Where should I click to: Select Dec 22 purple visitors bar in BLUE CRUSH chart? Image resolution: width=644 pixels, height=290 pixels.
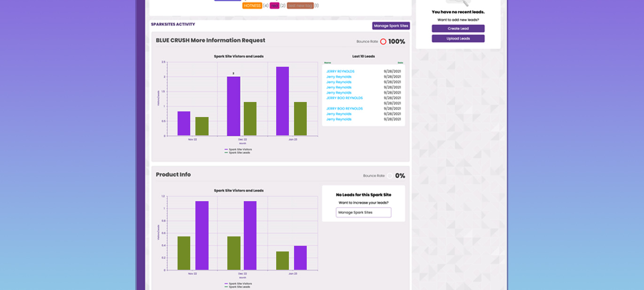(233, 106)
